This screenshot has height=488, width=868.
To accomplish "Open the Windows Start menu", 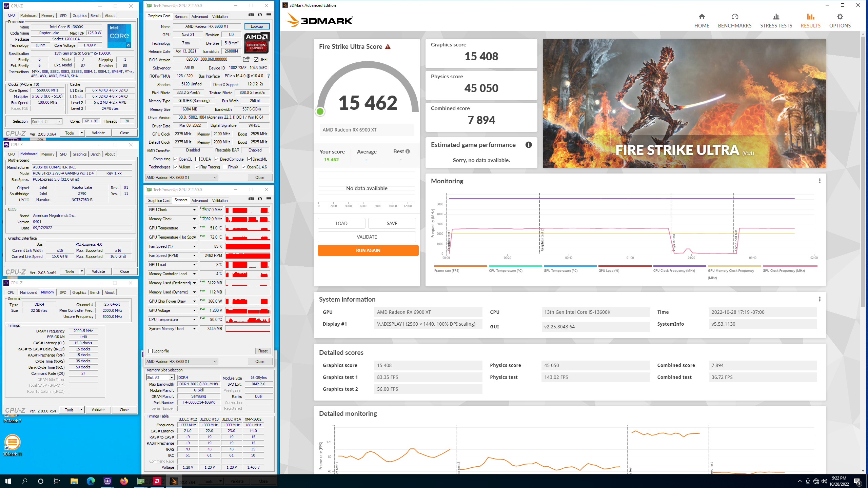I will tap(8, 481).
